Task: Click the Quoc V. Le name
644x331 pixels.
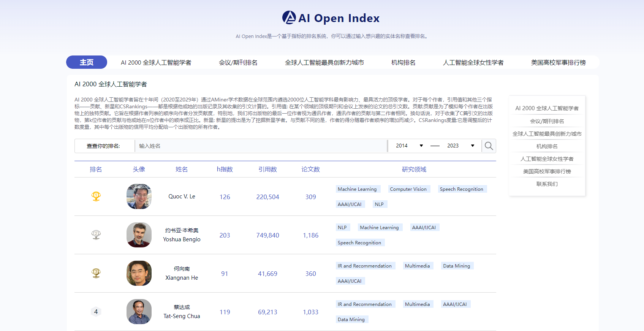Action: (182, 196)
